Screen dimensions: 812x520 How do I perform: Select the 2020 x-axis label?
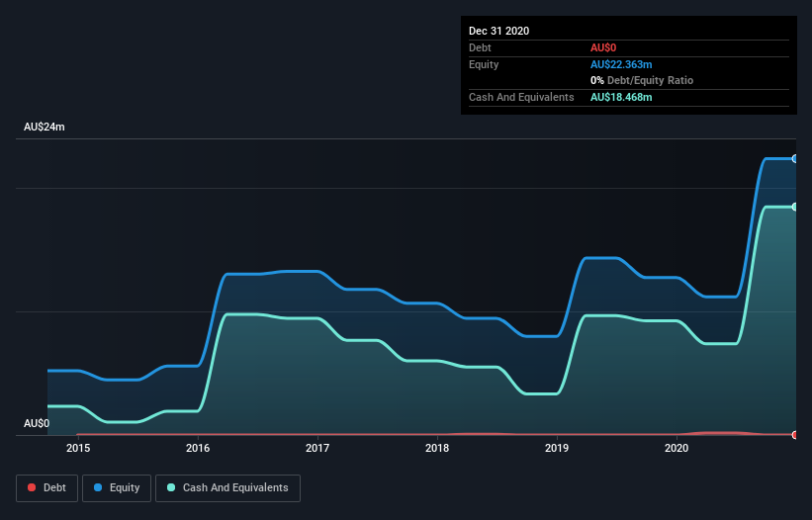coord(677,448)
